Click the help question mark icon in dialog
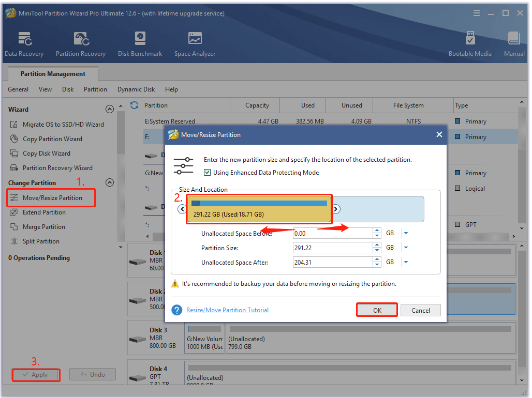The height and width of the screenshot is (398, 532). click(x=177, y=310)
